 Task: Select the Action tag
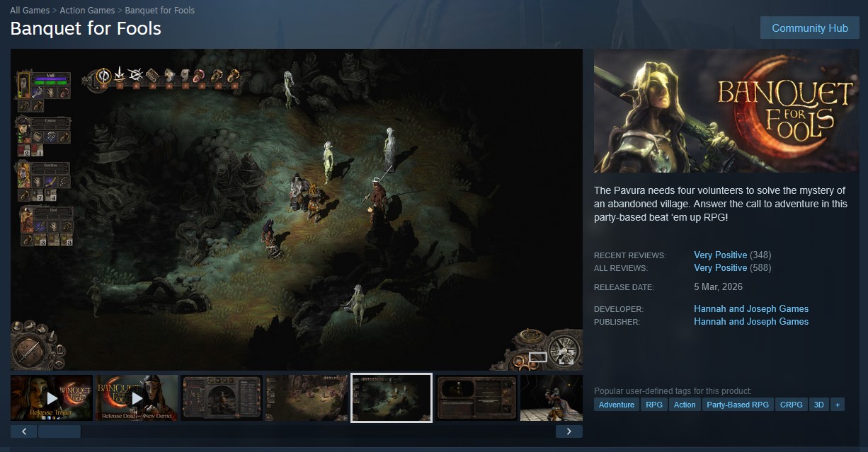click(685, 405)
